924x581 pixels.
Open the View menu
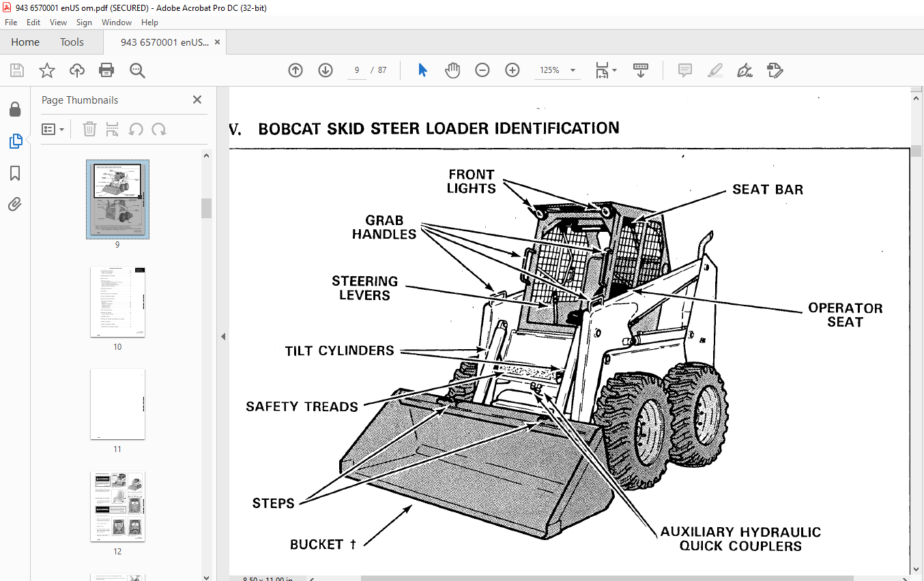tap(59, 23)
